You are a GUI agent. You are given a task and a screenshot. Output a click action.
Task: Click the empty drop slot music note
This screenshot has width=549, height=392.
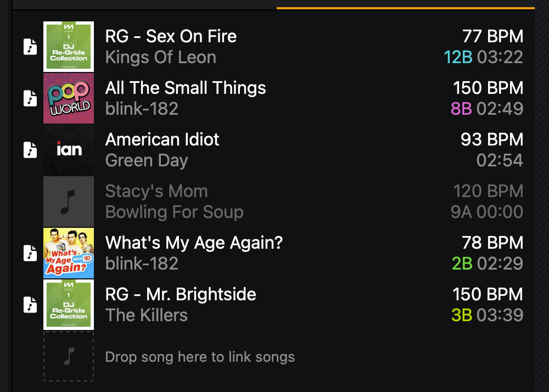[x=69, y=356]
